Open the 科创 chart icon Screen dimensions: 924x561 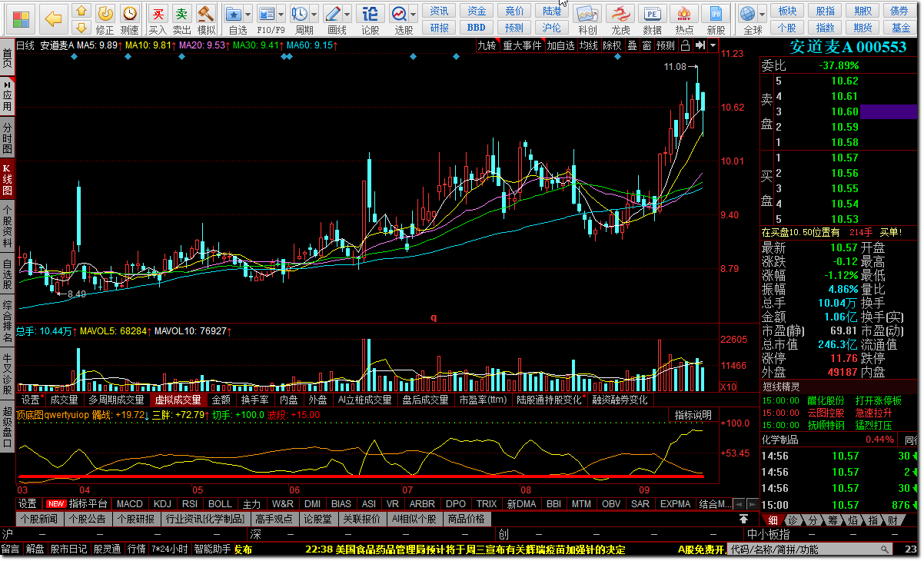pos(587,14)
